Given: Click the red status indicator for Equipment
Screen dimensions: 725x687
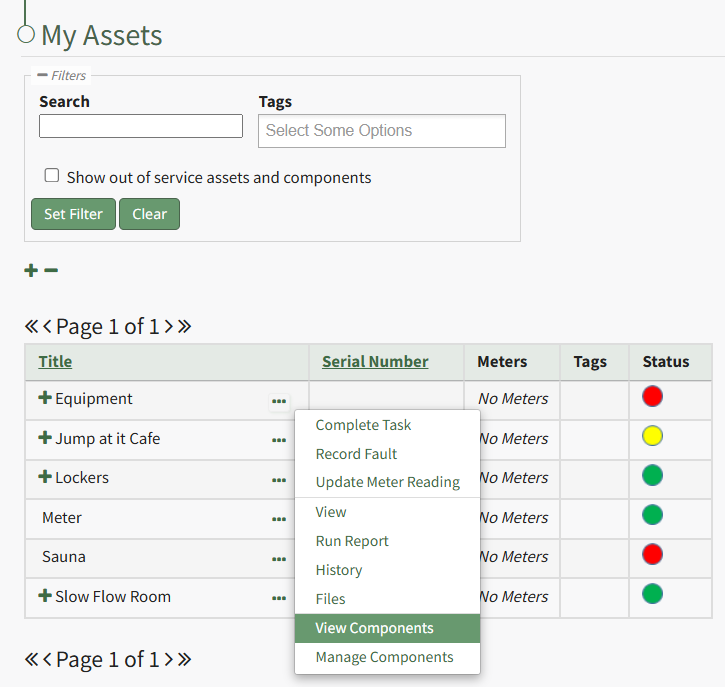Looking at the screenshot, I should pyautogui.click(x=652, y=397).
